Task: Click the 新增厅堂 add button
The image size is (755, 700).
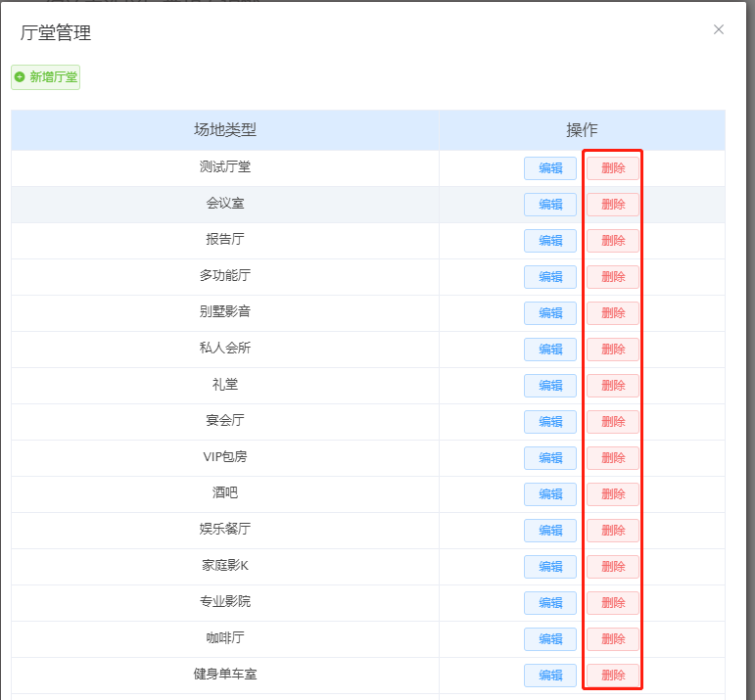Action: [45, 77]
